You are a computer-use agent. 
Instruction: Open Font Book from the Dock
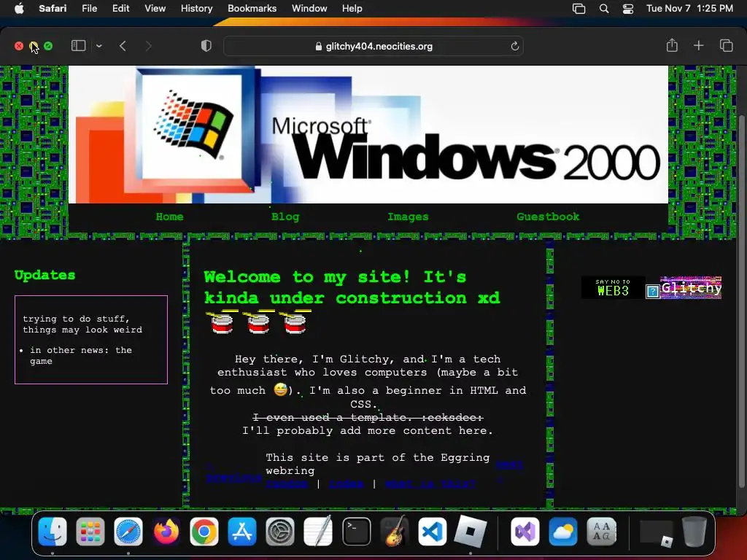click(601, 532)
